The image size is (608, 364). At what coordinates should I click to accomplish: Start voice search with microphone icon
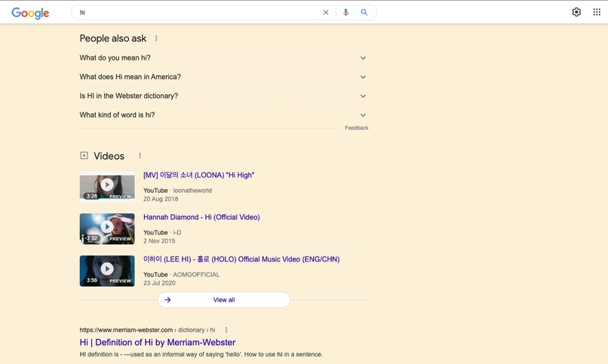345,12
